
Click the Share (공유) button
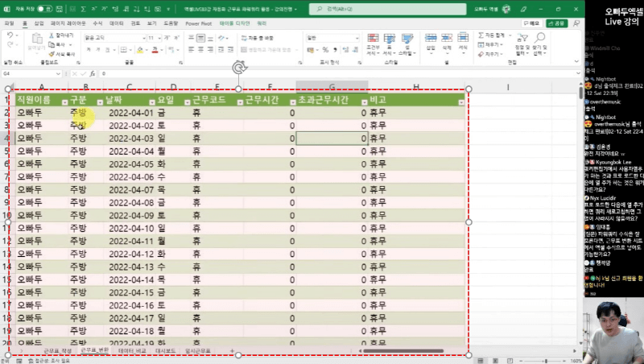(557, 23)
